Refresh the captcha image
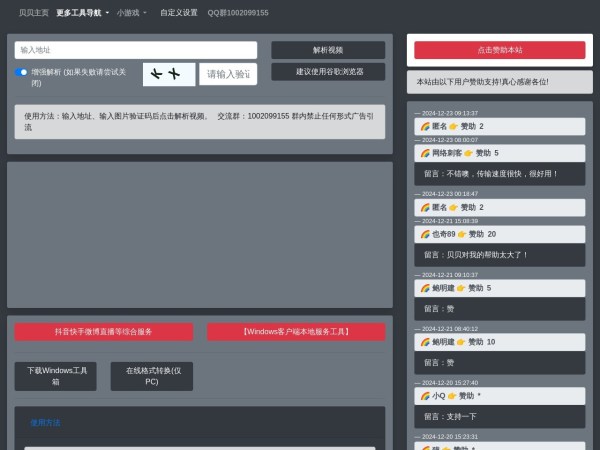This screenshot has width=600, height=450. (168, 74)
